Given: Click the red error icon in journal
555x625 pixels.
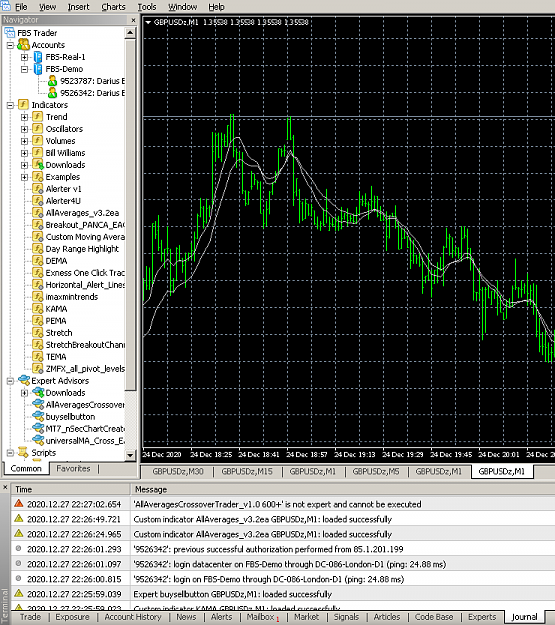Looking at the screenshot, I should (18, 503).
